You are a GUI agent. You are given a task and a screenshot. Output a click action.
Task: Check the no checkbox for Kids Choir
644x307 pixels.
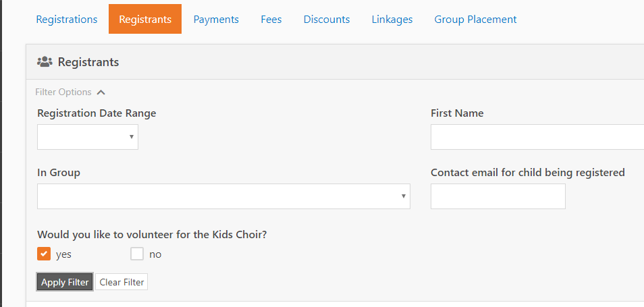click(x=137, y=254)
